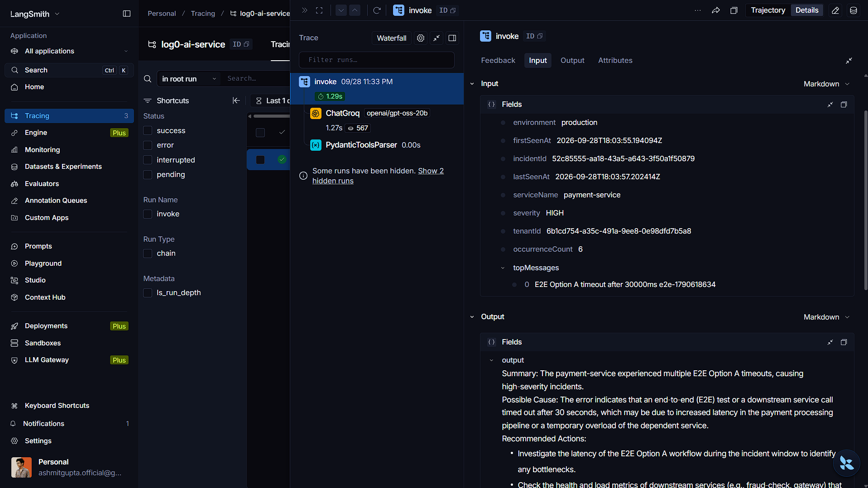Image resolution: width=868 pixels, height=488 pixels.
Task: Switch to the Output tab
Action: click(x=572, y=60)
